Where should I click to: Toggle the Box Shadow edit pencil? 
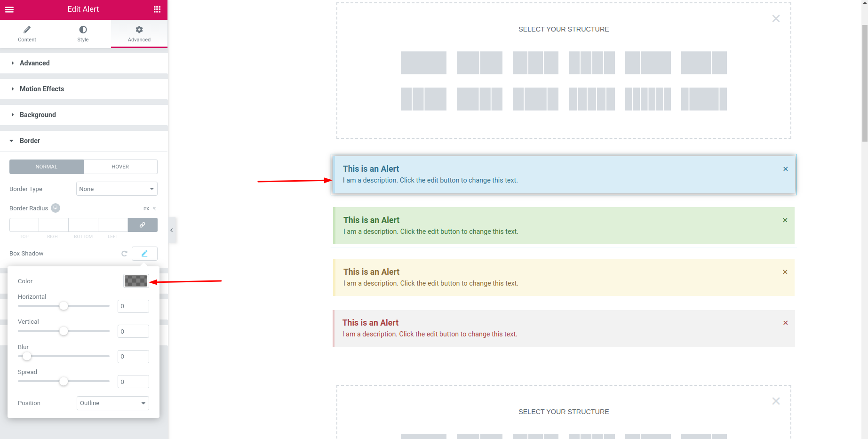click(x=144, y=254)
